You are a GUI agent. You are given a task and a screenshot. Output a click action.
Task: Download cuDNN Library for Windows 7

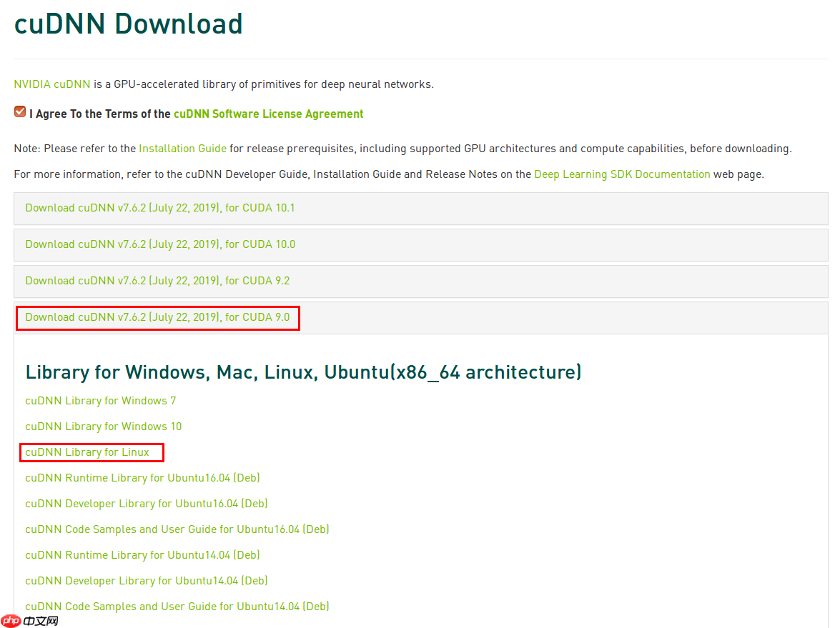tap(100, 401)
